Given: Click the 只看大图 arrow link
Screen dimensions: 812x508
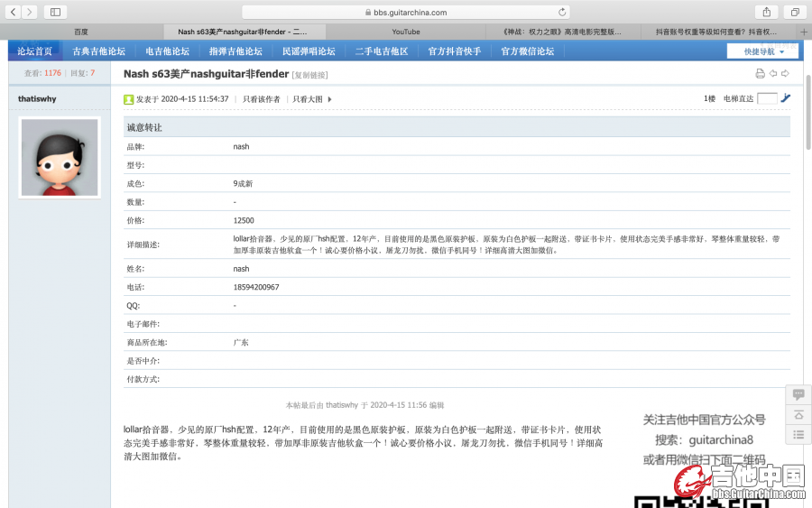Looking at the screenshot, I should tap(312, 99).
